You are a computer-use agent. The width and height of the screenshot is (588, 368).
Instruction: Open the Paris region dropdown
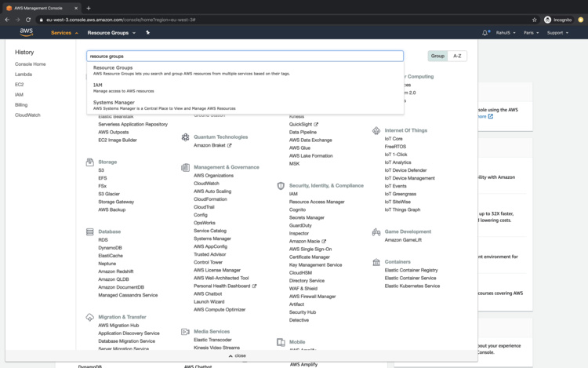(531, 33)
